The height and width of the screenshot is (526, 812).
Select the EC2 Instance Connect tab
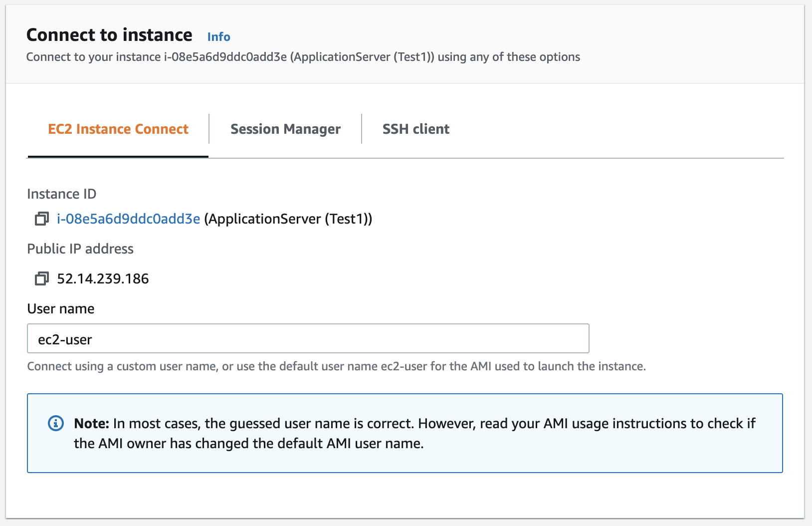[118, 129]
